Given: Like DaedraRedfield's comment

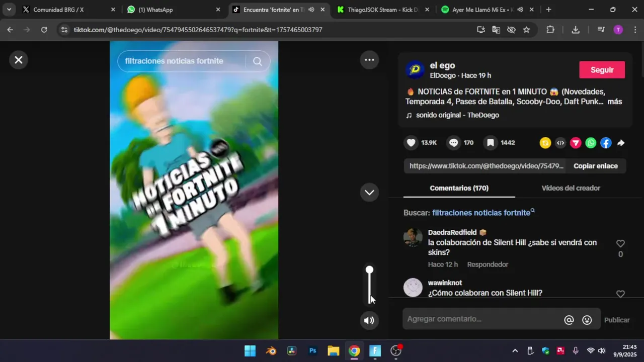Looking at the screenshot, I should 620,243.
